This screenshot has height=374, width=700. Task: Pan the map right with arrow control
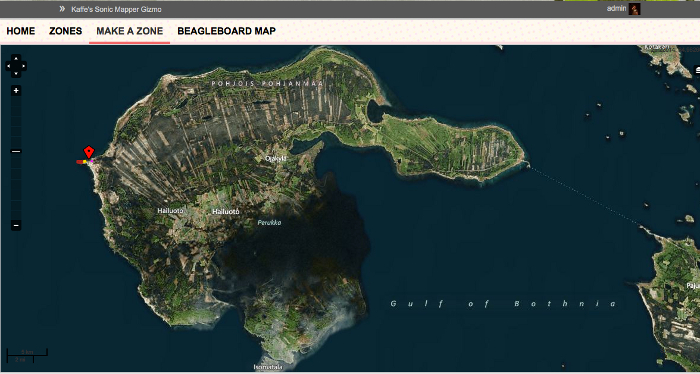point(24,66)
